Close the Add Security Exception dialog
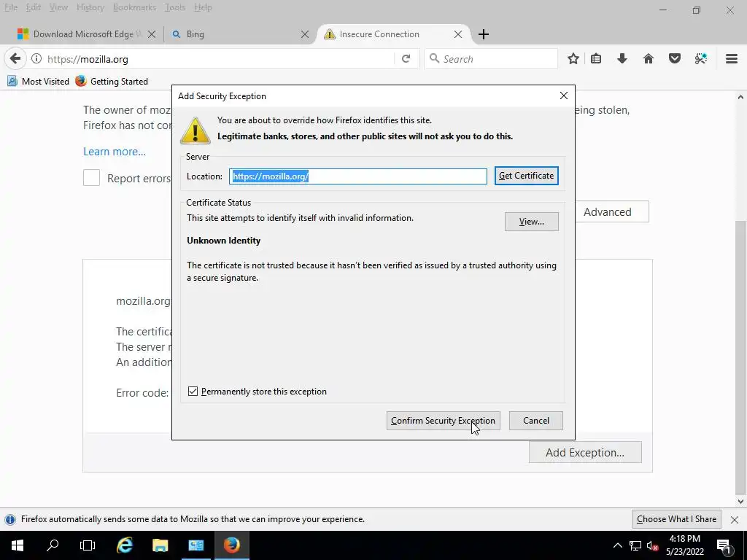Viewport: 747px width, 560px height. click(564, 96)
